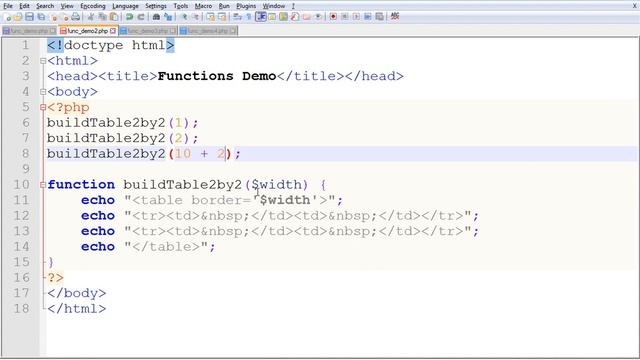The height and width of the screenshot is (360, 640).
Task: Click the New file toolbar icon
Action: tap(8, 17)
